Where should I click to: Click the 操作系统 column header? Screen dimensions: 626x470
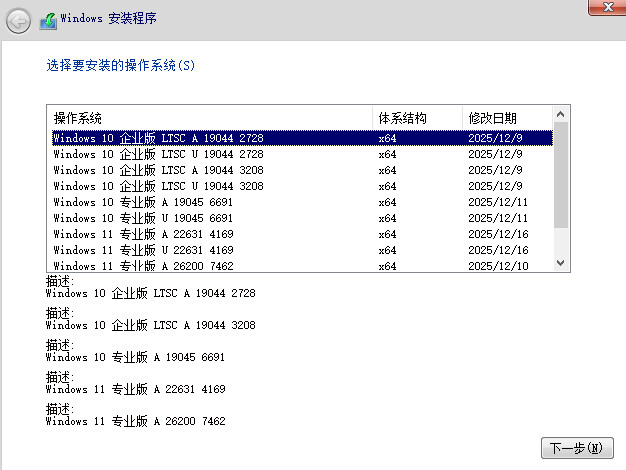pos(210,118)
